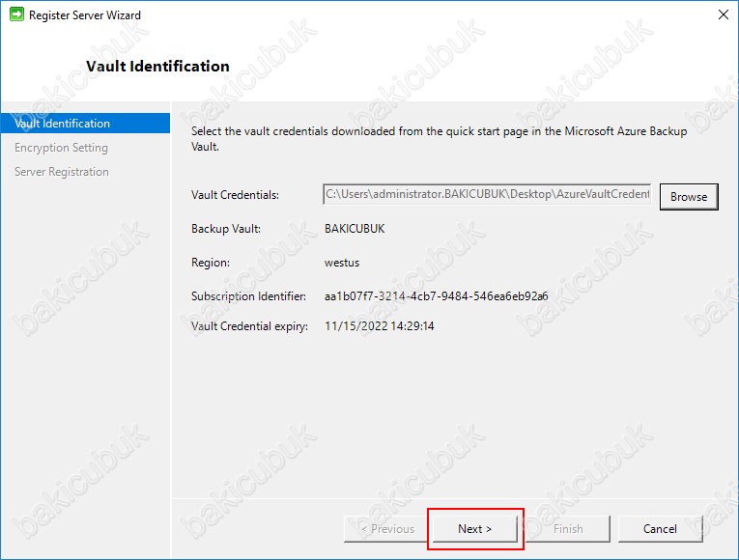
Task: Click the Vault Identification page heading
Action: pos(157,66)
